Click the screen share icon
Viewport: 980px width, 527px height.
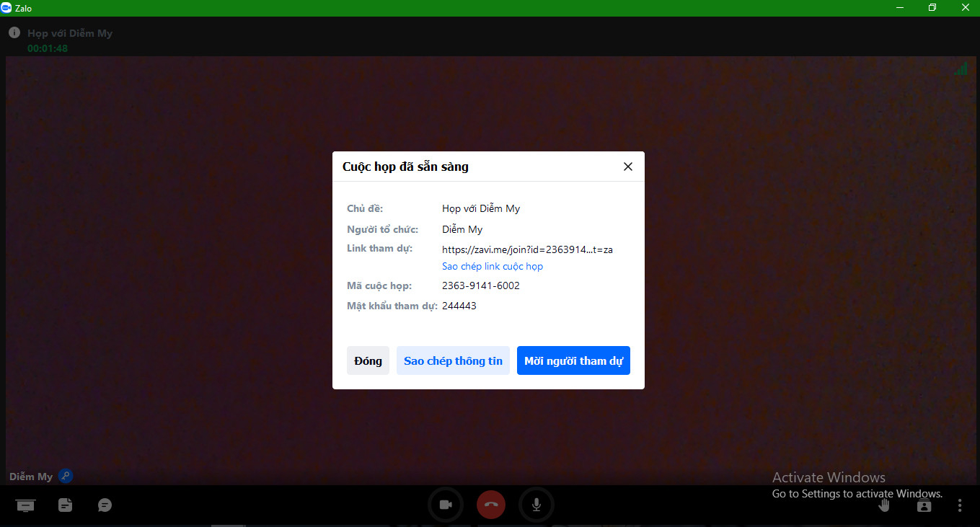26,505
